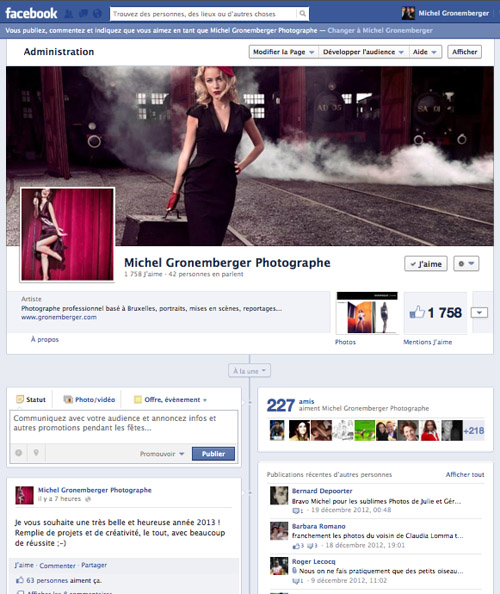
Task: Click the thumbs-up 1 758 likes box
Action: [x=436, y=313]
